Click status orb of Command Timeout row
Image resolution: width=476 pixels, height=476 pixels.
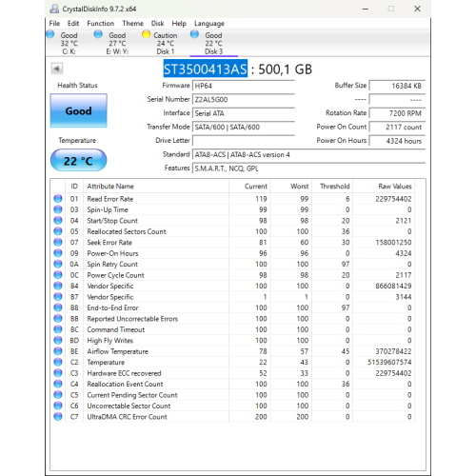coord(58,329)
